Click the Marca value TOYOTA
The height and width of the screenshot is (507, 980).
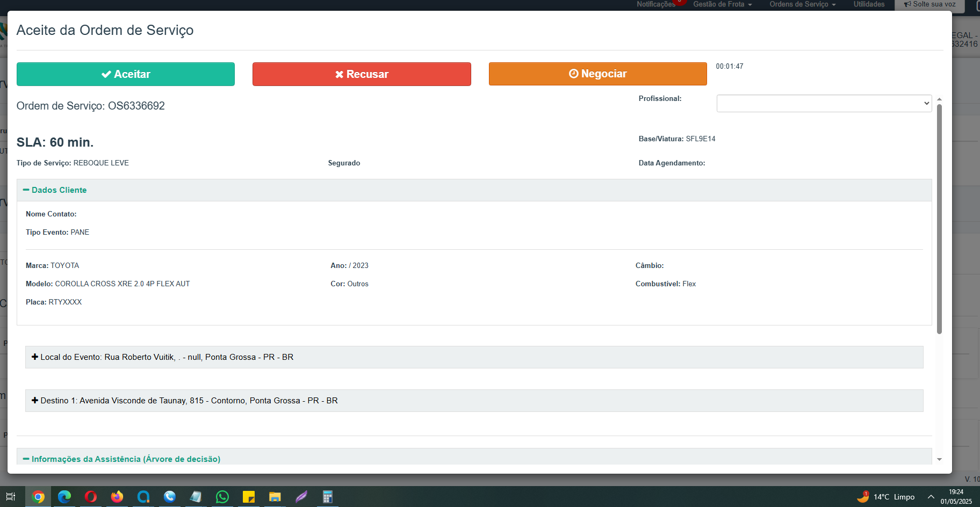point(65,266)
